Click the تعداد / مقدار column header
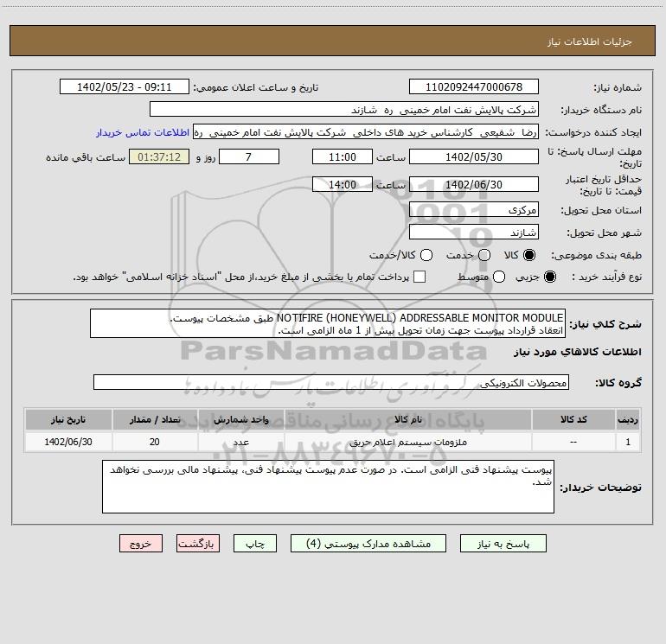The width and height of the screenshot is (666, 644). coord(155,420)
